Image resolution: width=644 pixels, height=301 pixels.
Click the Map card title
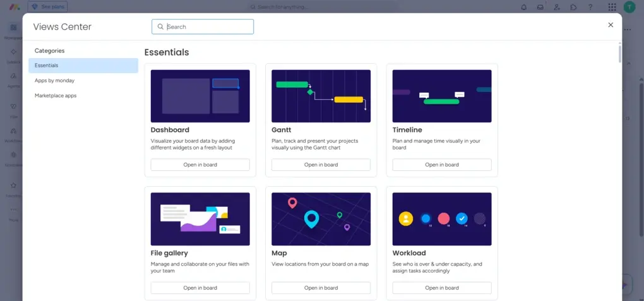279,253
